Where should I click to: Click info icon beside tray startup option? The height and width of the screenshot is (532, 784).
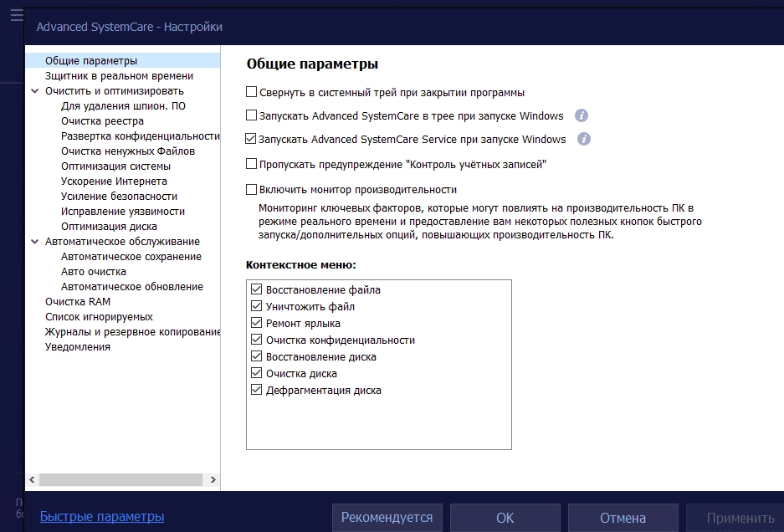pos(581,115)
